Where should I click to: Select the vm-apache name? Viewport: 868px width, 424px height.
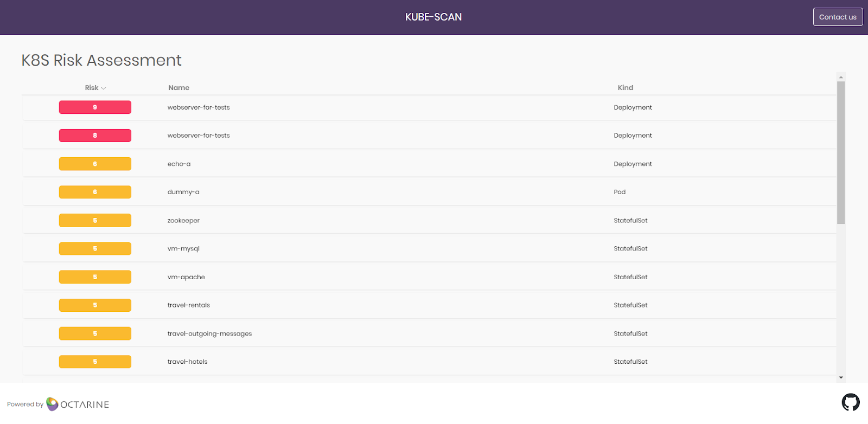click(x=186, y=277)
